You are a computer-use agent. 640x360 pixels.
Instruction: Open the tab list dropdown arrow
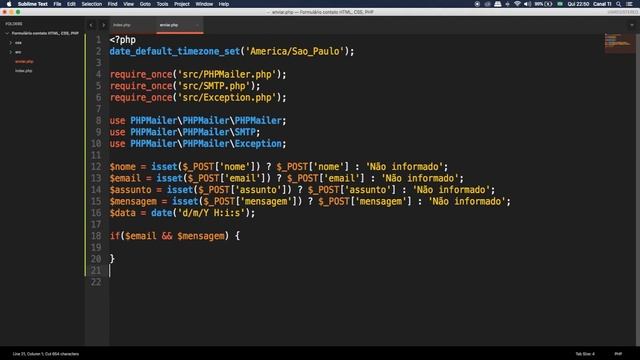click(632, 25)
